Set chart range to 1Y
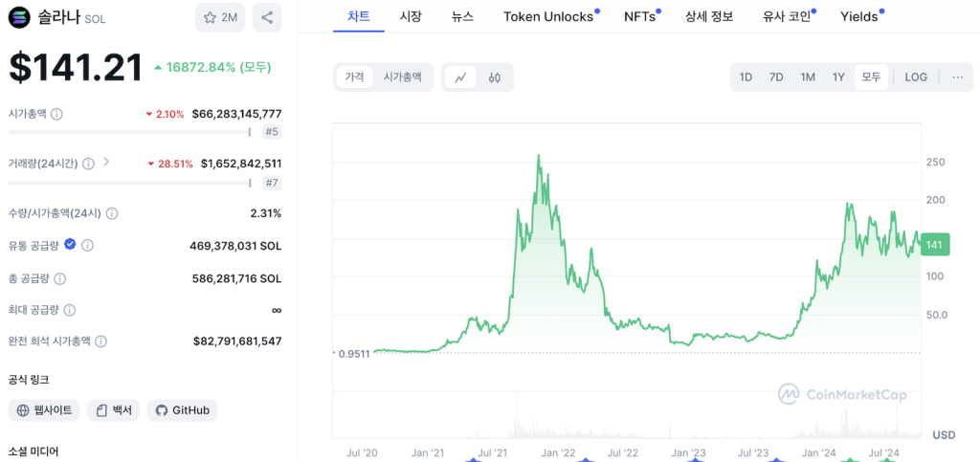The image size is (980, 462). click(x=838, y=77)
